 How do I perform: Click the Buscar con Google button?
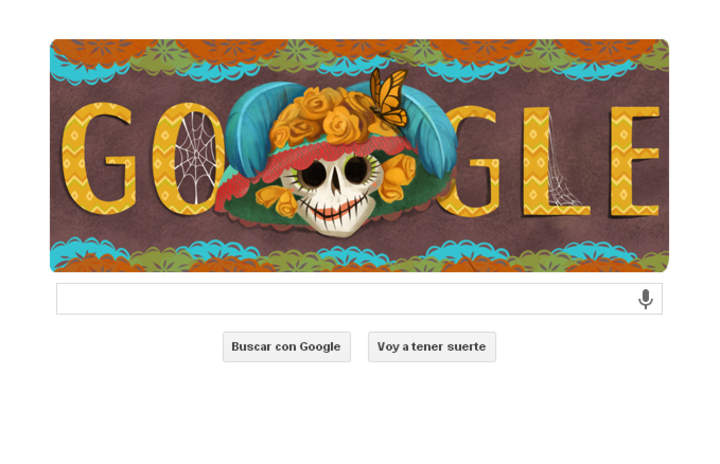pos(287,347)
